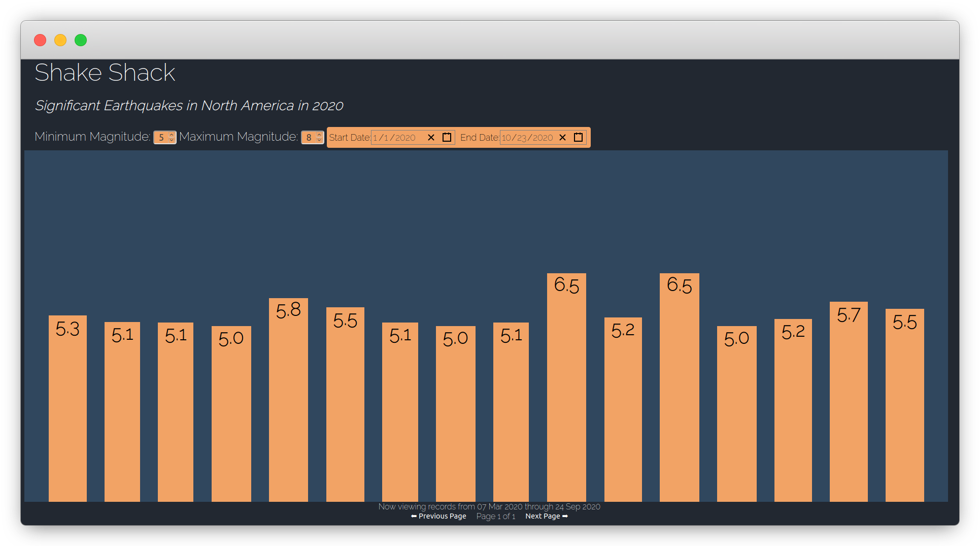Open the Start Date calendar picker

coord(447,138)
